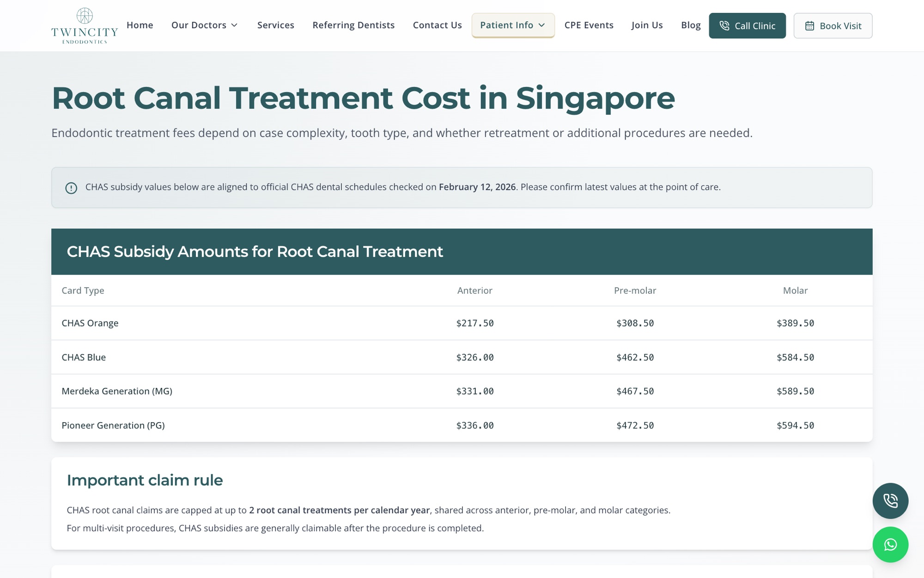Click the $467.50 Merdeka pre-molar value

coord(635,391)
